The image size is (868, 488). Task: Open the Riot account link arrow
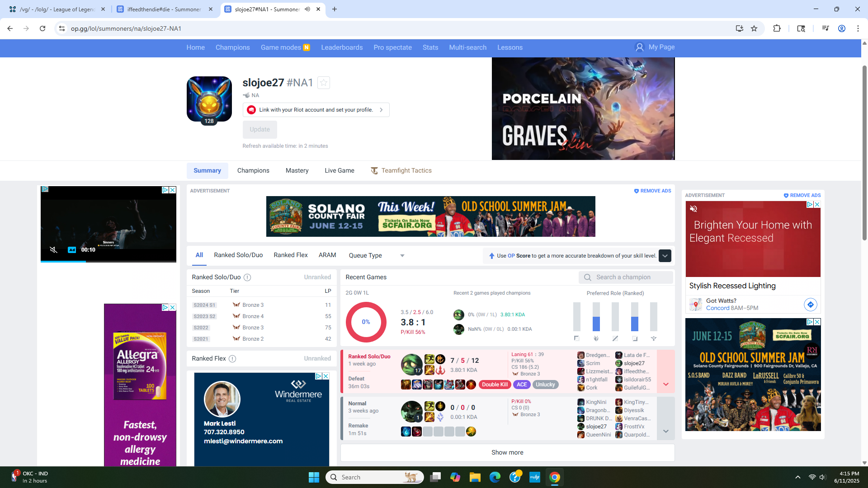point(381,110)
